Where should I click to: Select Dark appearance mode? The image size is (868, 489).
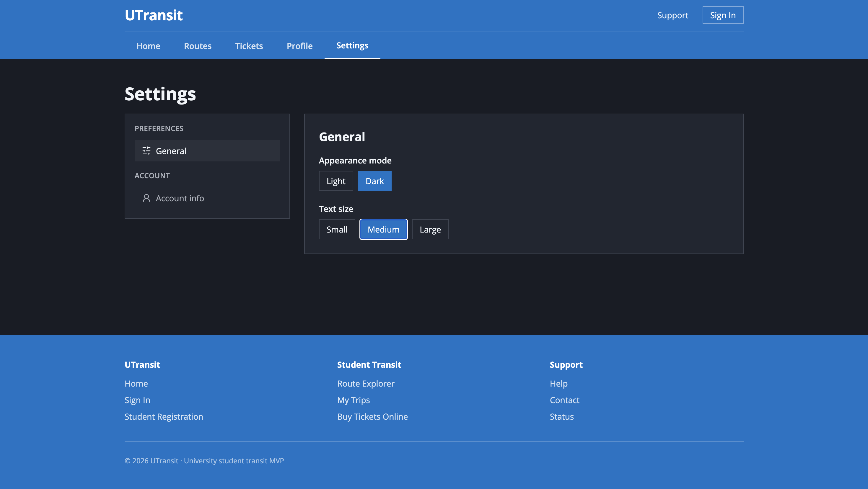[374, 181]
